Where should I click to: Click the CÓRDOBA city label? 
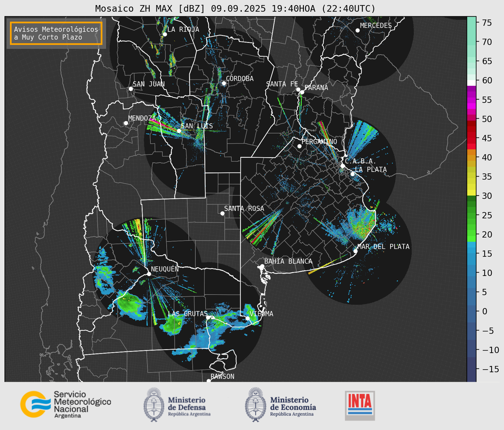tap(240, 79)
